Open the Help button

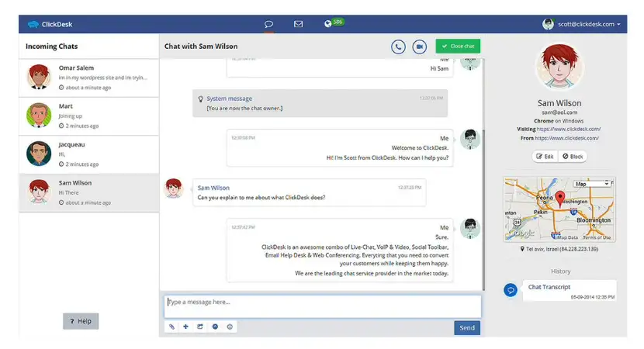tap(81, 321)
